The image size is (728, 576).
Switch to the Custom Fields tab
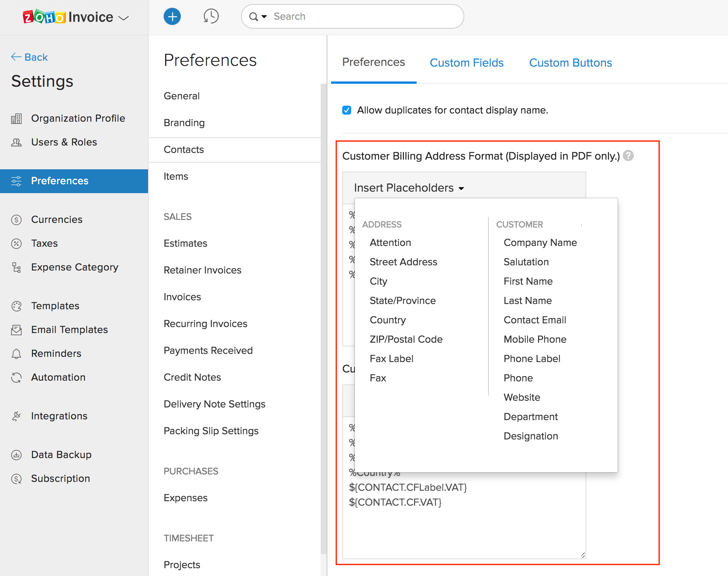click(466, 63)
